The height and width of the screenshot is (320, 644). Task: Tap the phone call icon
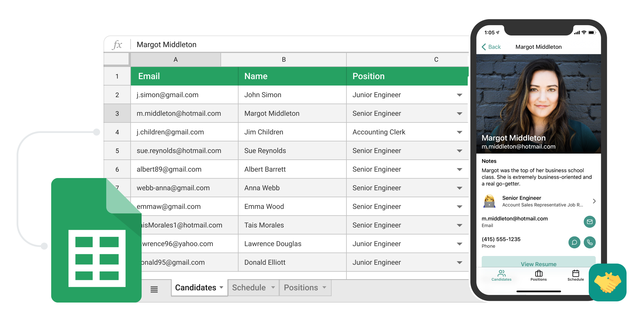[589, 242]
